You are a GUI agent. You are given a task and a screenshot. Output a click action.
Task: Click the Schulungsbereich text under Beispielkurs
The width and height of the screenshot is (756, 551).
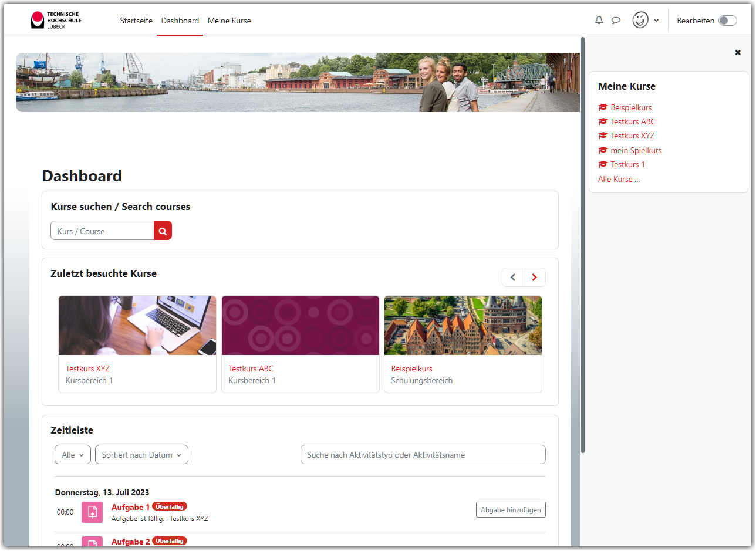pos(422,380)
